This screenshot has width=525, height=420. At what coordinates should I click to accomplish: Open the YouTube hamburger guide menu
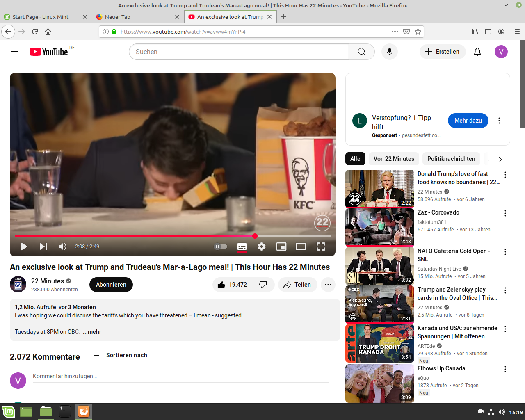(x=15, y=52)
